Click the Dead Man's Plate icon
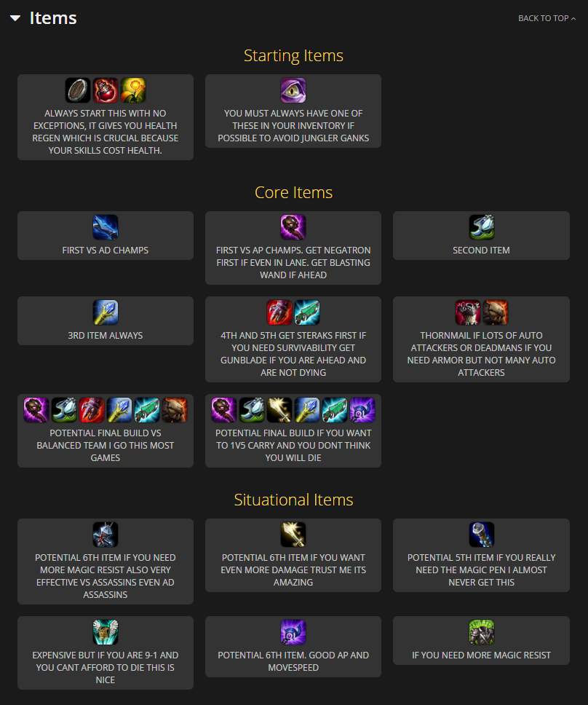Screen dimensions: 588x705 point(496,312)
